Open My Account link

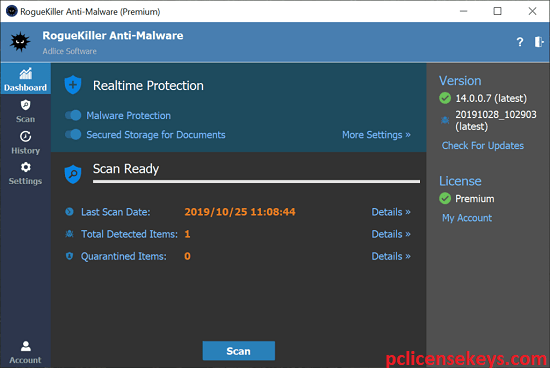pos(467,218)
